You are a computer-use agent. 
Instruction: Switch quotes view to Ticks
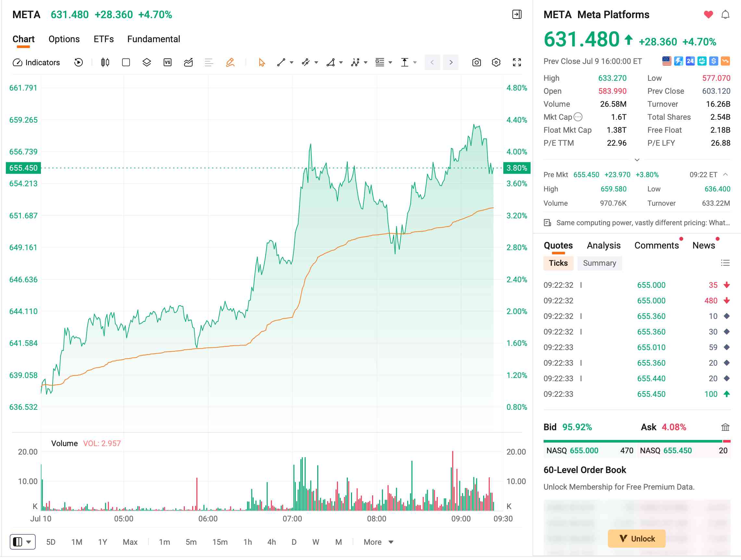558,263
